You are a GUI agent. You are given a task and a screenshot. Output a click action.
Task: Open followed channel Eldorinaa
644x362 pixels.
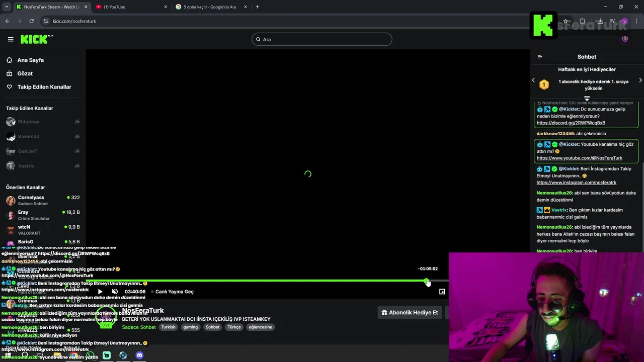click(x=43, y=122)
